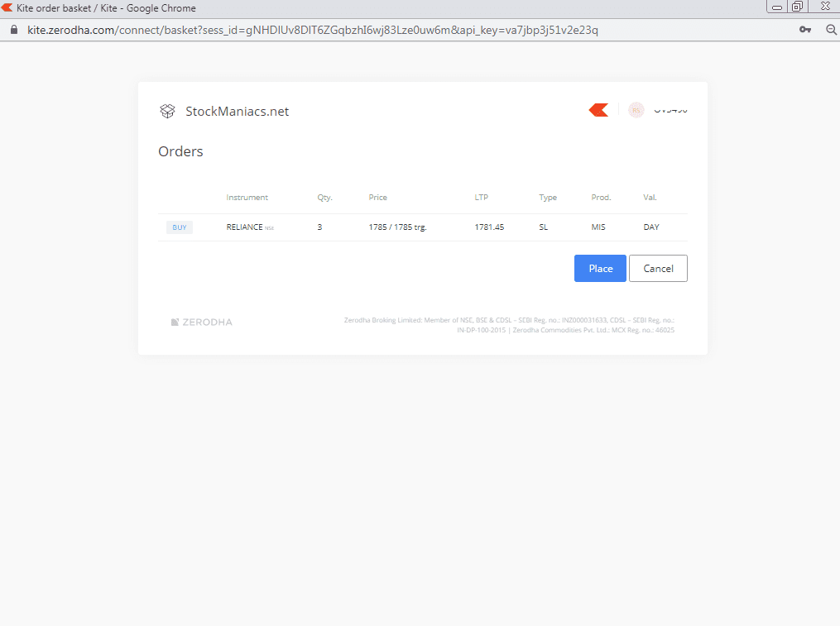This screenshot has width=840, height=626.
Task: Select the RELIANCE instrument name
Action: 244,227
